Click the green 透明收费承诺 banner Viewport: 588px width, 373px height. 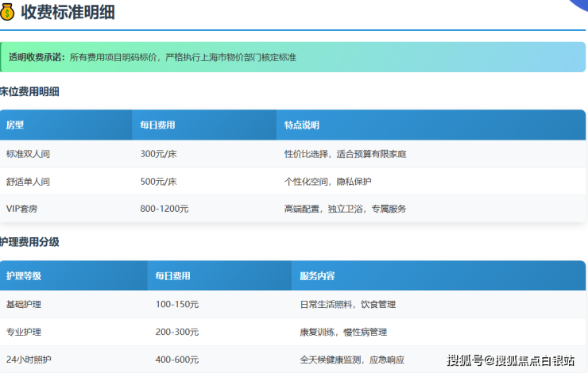(292, 57)
